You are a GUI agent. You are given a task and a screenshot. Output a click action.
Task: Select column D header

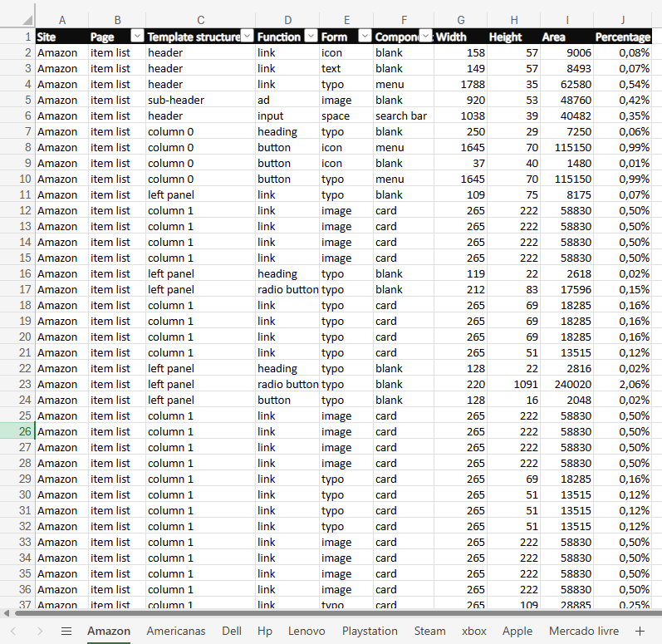[x=287, y=20]
